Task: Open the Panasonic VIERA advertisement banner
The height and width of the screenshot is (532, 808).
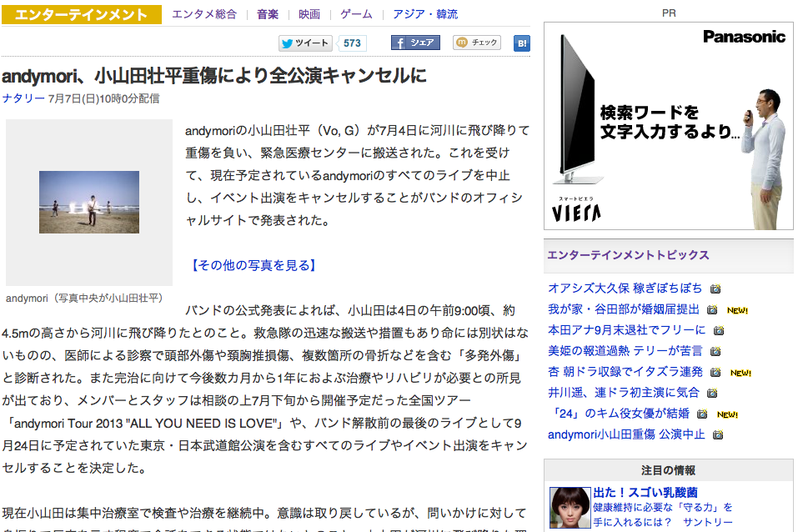Action: 669,126
